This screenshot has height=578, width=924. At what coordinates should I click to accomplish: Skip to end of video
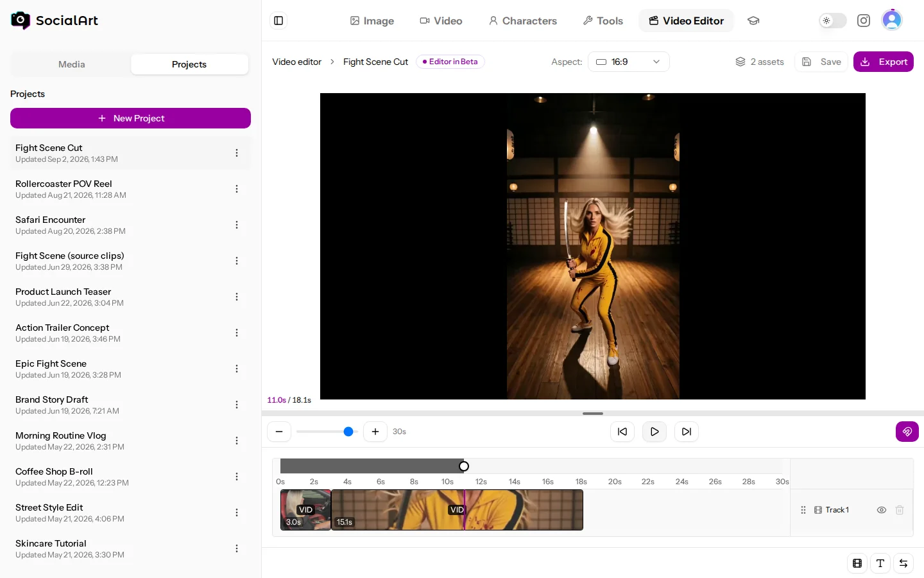[x=687, y=432]
